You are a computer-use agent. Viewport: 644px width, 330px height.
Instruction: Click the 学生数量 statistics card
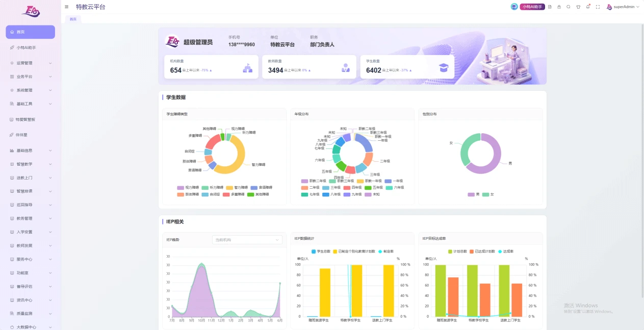pos(407,67)
